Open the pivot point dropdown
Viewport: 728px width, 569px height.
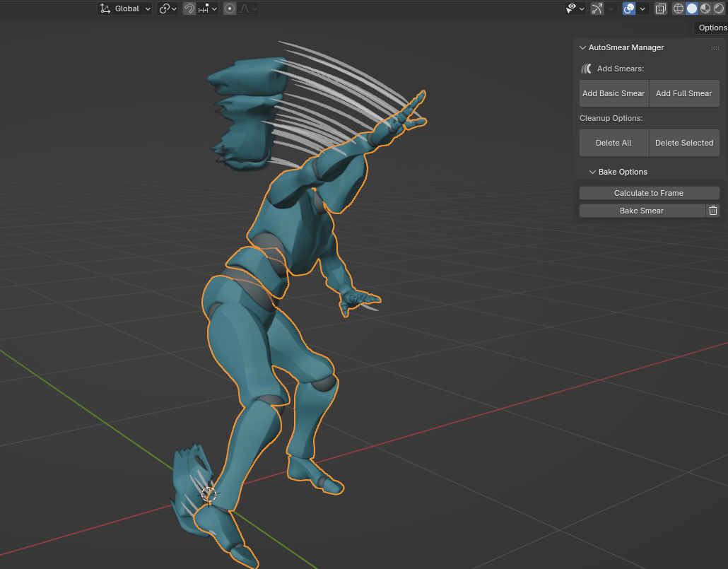tap(168, 8)
